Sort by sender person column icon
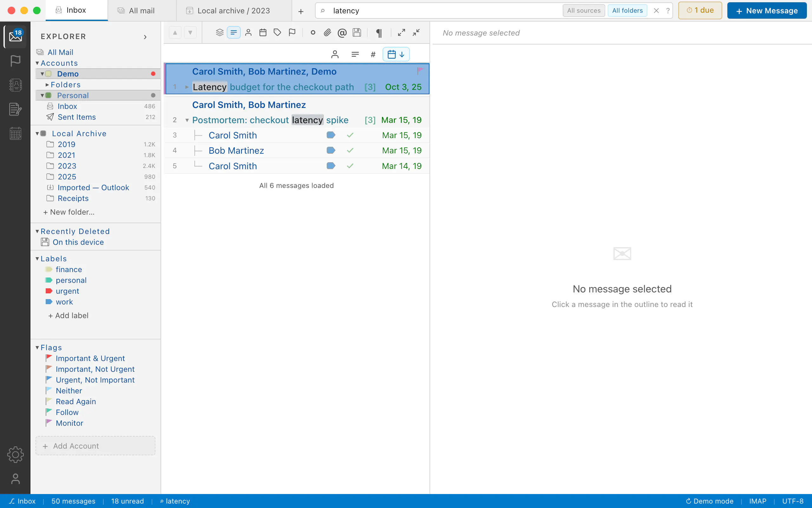The image size is (812, 508). pyautogui.click(x=335, y=54)
